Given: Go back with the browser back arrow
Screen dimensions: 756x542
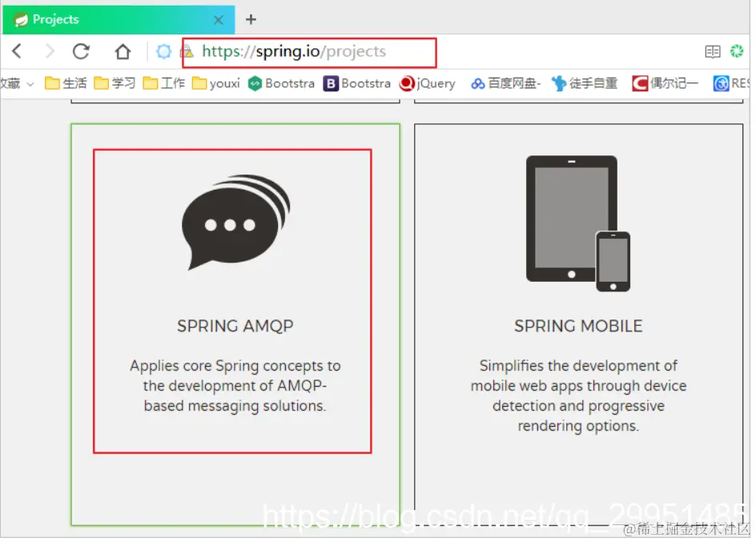Looking at the screenshot, I should [17, 51].
